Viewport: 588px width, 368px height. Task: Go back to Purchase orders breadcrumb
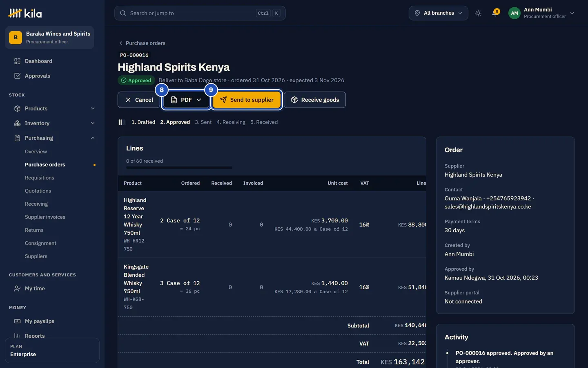click(145, 43)
